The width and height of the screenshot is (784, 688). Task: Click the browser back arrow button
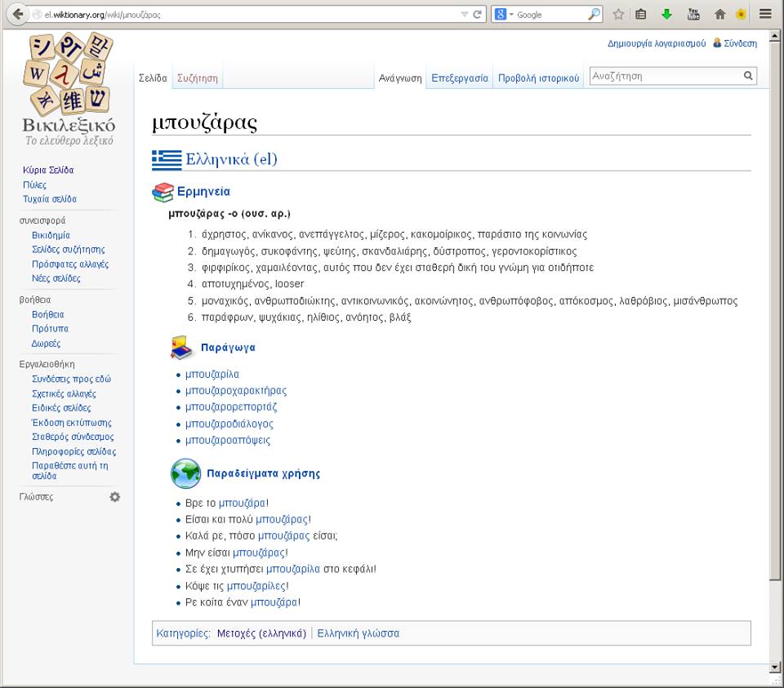point(18,14)
